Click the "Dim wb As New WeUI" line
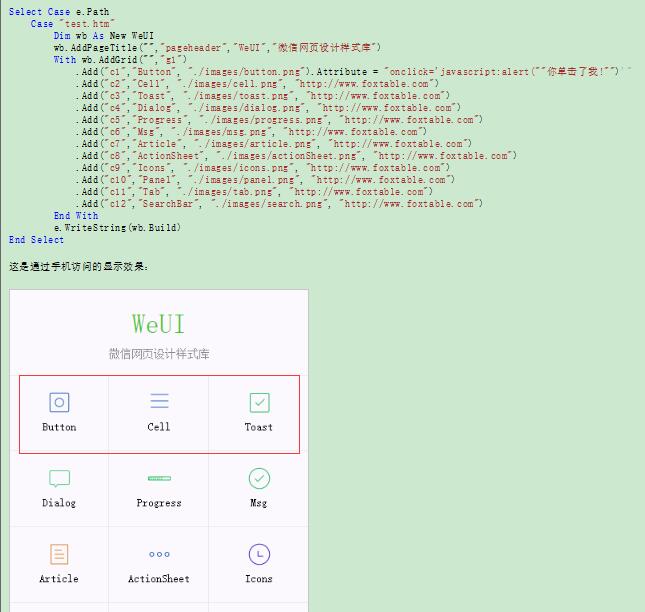The height and width of the screenshot is (612, 645). (x=104, y=35)
